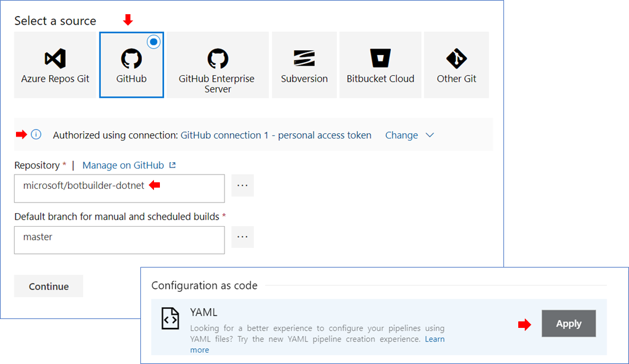629x364 pixels.
Task: Open the YAML Learn more link
Action: (435, 339)
